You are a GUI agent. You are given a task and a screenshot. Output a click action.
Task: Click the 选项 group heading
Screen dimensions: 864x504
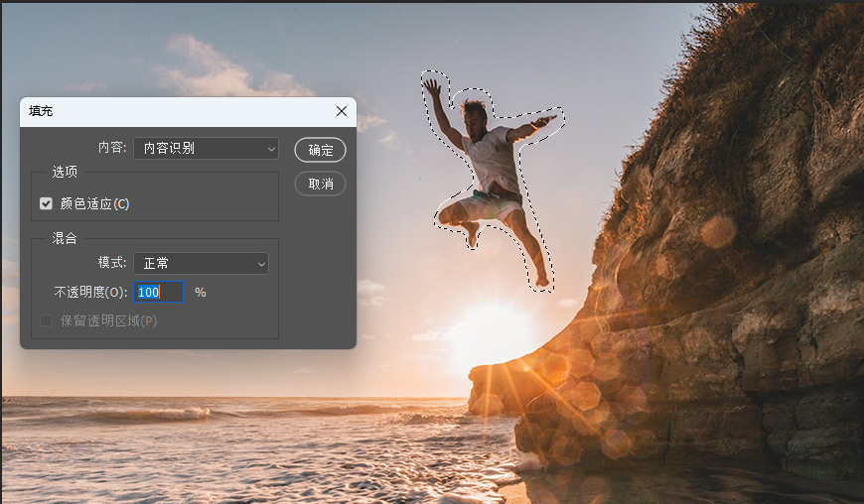65,172
